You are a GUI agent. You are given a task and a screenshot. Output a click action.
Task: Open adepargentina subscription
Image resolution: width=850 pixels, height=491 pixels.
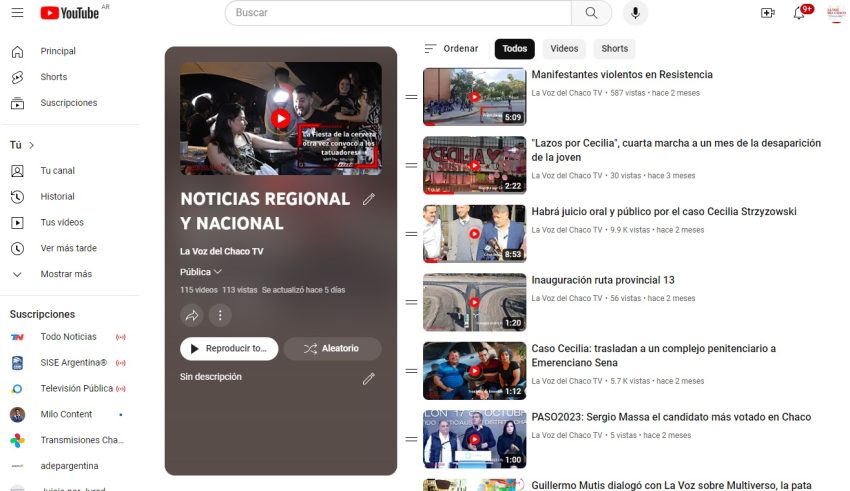(69, 466)
